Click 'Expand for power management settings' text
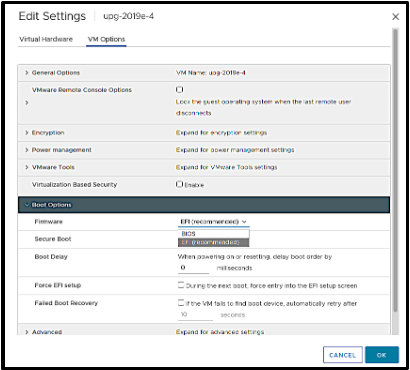The width and height of the screenshot is (410, 370). click(235, 150)
